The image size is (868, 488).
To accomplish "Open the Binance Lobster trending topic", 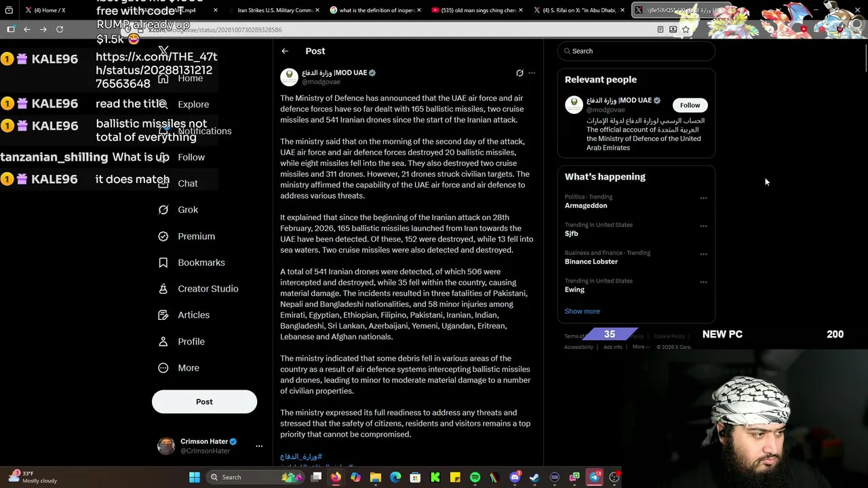I will tap(591, 262).
